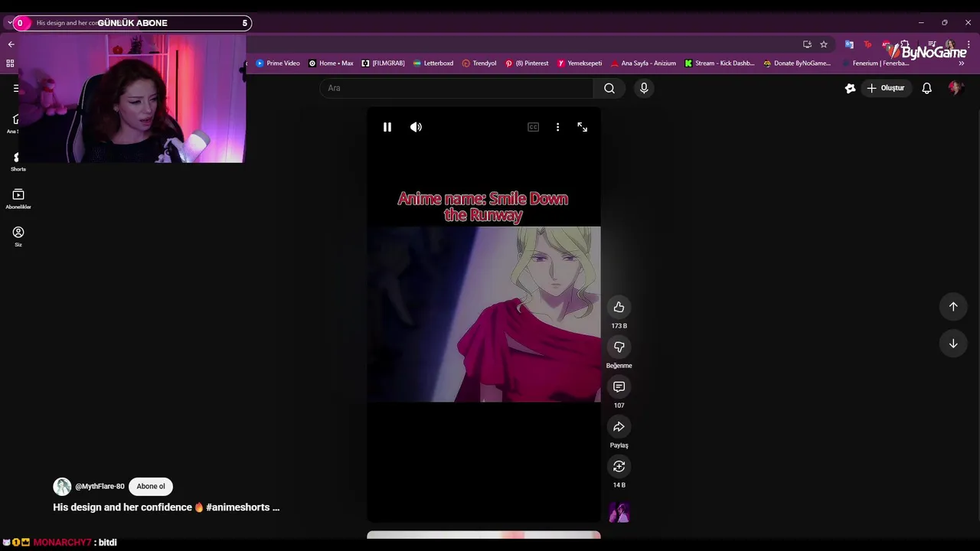Open the Chrome three-dot menu
Image resolution: width=980 pixels, height=551 pixels.
(x=968, y=44)
